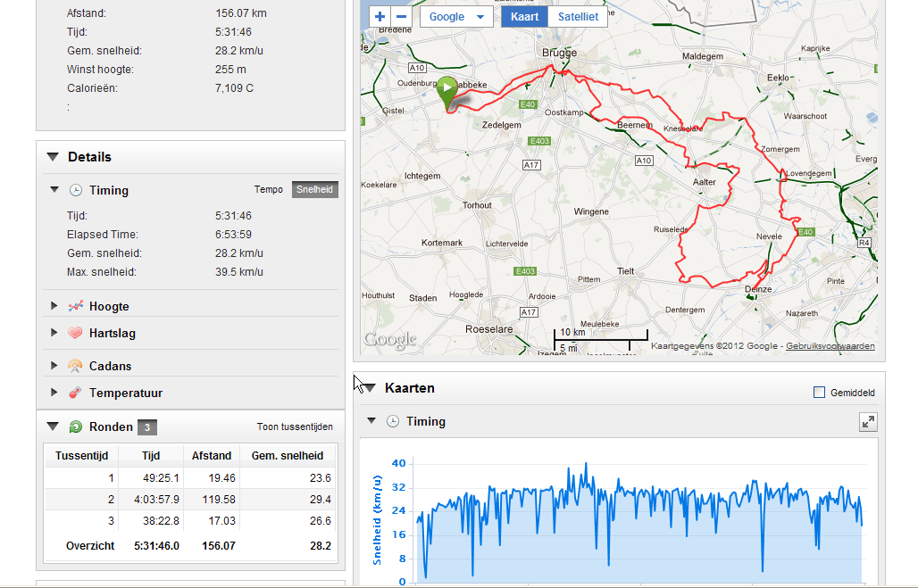Open the Google map provider dropdown
This screenshot has height=588, width=918.
[456, 17]
